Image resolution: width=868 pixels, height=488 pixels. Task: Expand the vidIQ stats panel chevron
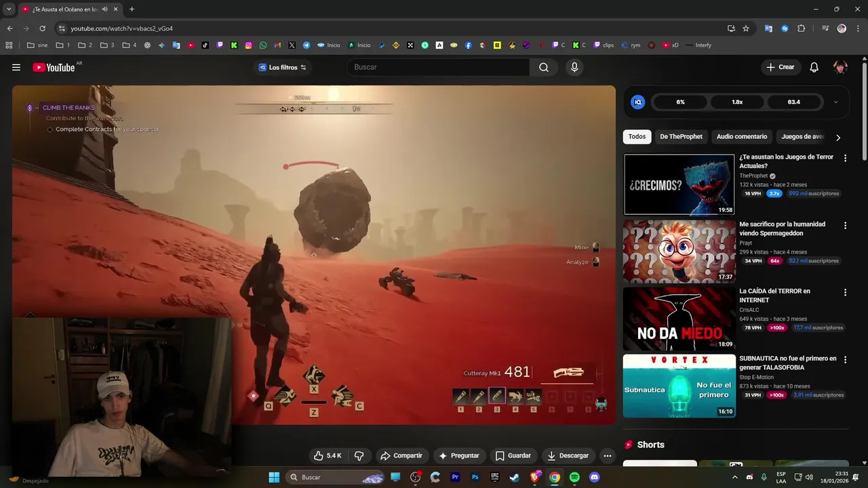point(835,102)
